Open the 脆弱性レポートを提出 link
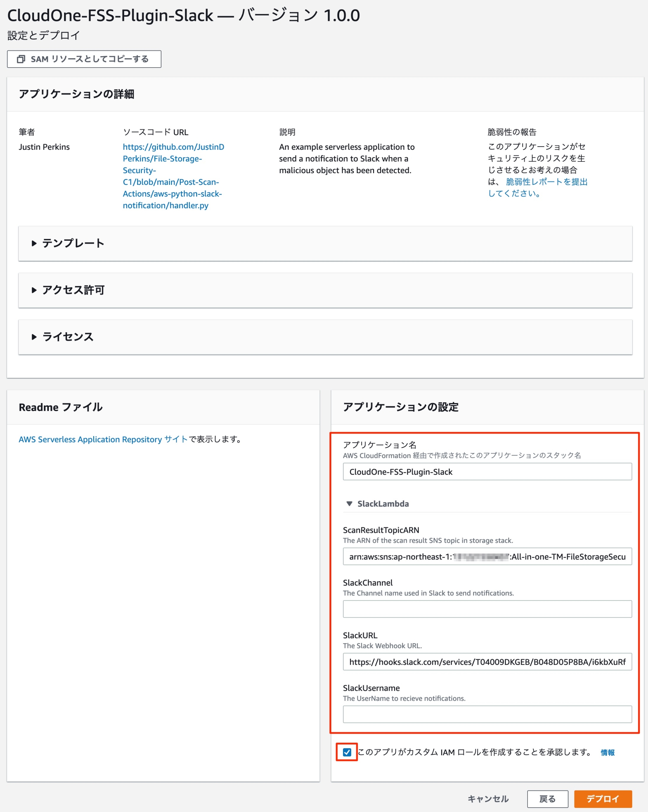 point(538,187)
